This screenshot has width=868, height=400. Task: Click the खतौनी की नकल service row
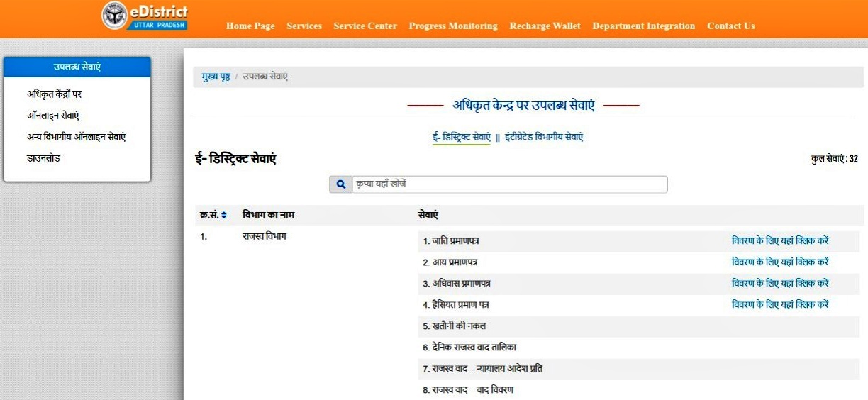coord(638,326)
